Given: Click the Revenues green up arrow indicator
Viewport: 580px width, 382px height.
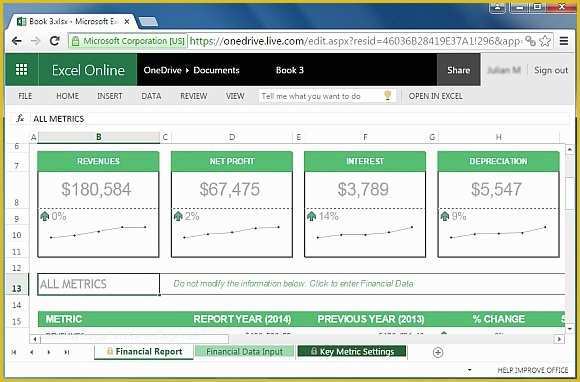Looking at the screenshot, I should (x=44, y=216).
